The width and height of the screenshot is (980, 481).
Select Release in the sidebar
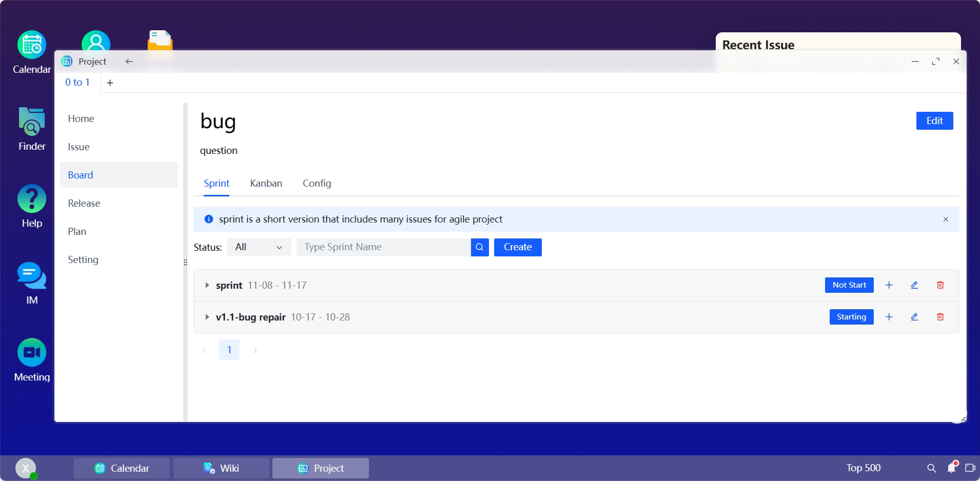84,203
